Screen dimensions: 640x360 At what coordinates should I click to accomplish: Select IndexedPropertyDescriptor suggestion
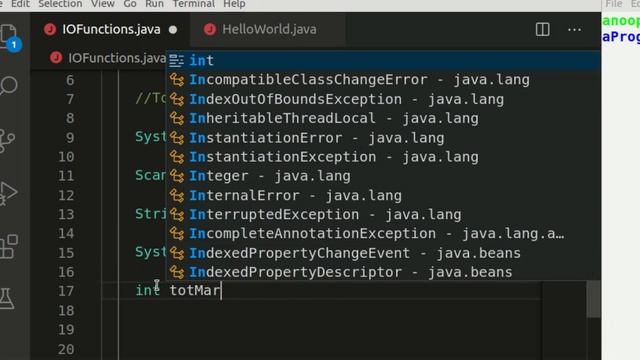click(x=383, y=272)
